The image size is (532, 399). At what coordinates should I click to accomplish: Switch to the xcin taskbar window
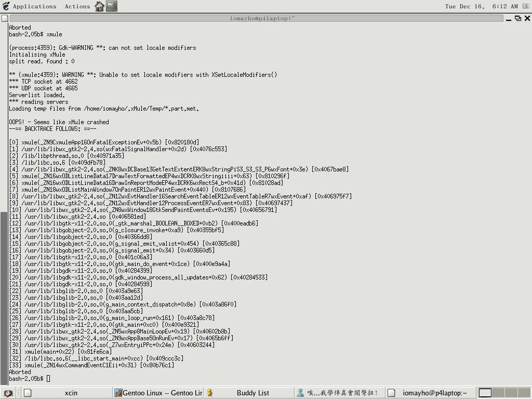point(67,393)
